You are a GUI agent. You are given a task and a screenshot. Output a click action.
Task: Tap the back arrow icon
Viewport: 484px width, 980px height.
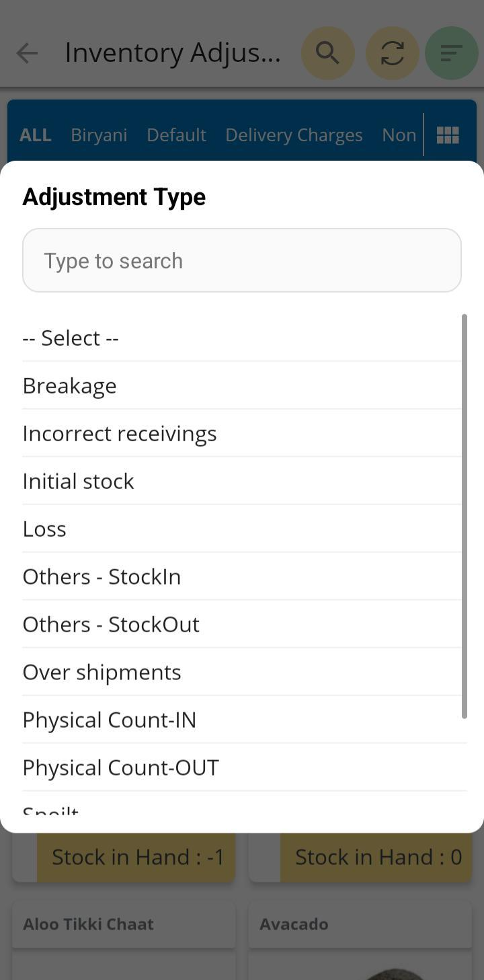28,53
